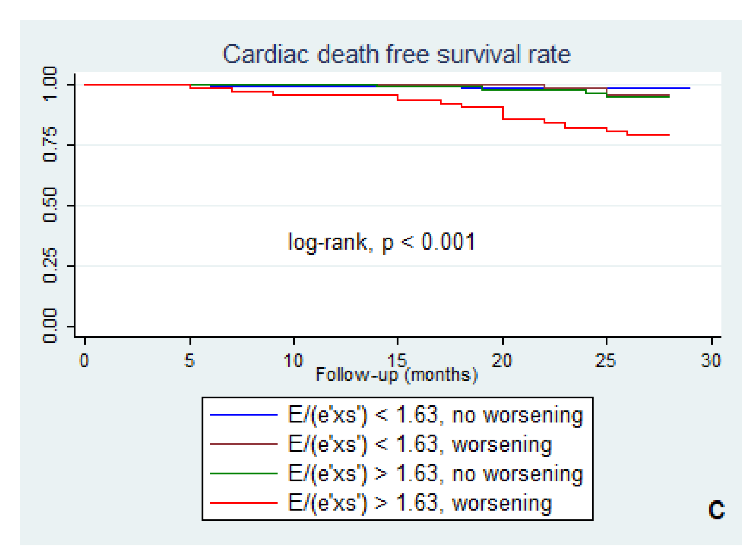756x560 pixels.
Task: Click legend text 'E/(e'xs') < 1.63, worsening'
Action: [x=420, y=444]
